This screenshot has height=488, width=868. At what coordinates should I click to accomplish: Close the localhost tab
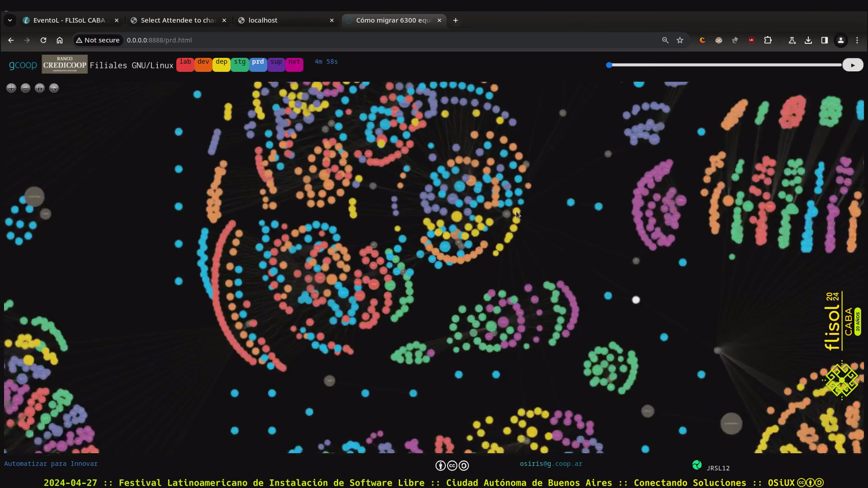[x=332, y=20]
